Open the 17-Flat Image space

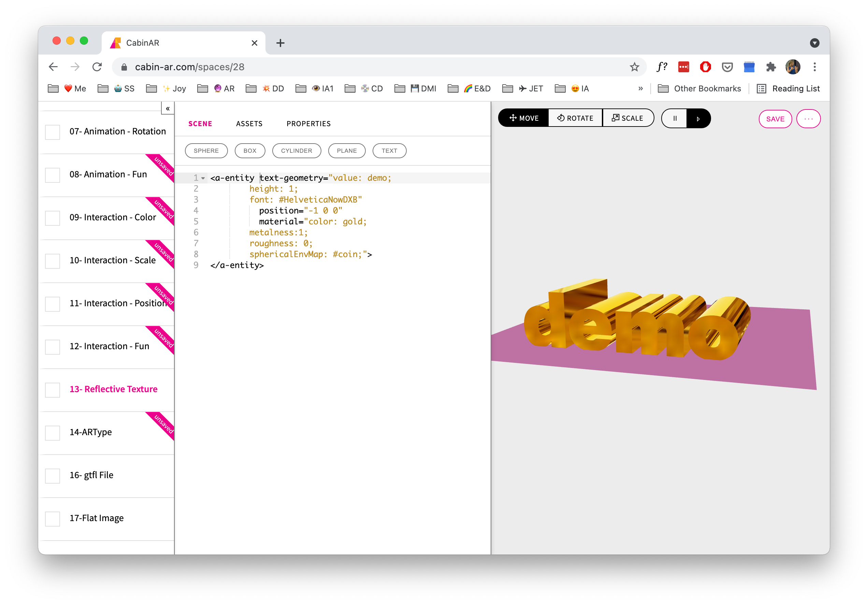[x=97, y=518]
